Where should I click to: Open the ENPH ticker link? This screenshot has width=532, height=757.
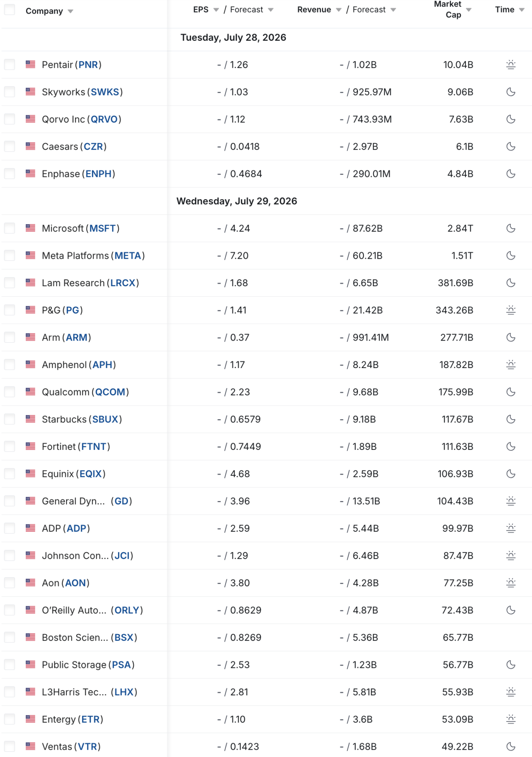[x=98, y=174]
